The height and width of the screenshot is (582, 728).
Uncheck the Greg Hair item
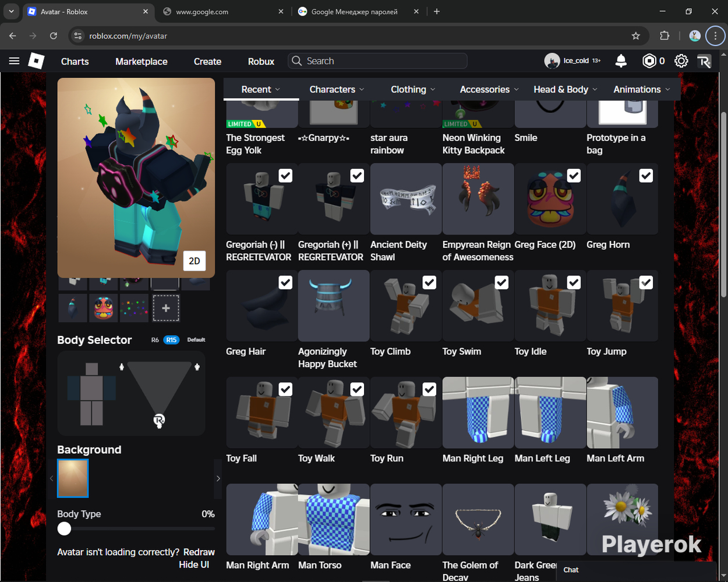285,282
